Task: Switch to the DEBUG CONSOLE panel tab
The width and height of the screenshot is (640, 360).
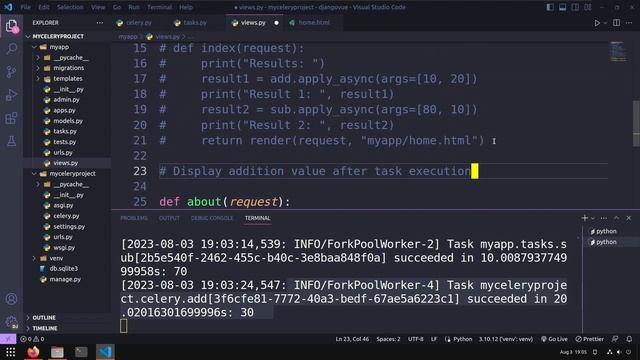Action: pyautogui.click(x=212, y=218)
